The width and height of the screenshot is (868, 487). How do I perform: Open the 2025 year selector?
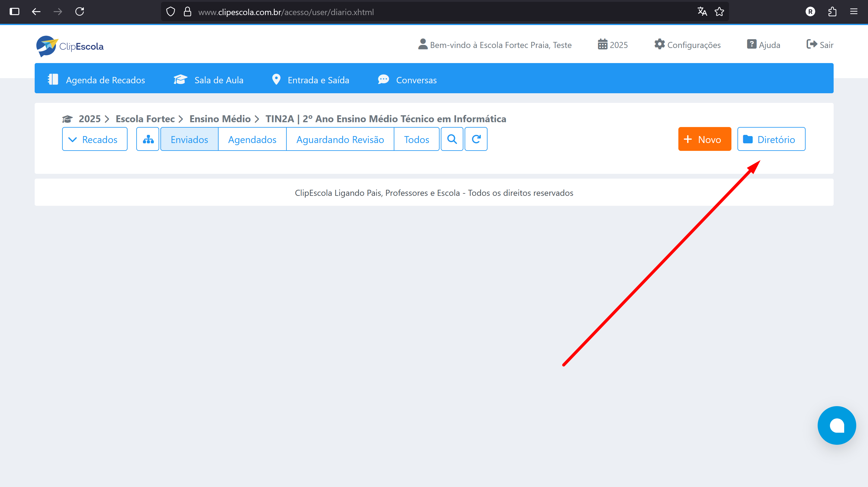point(613,45)
